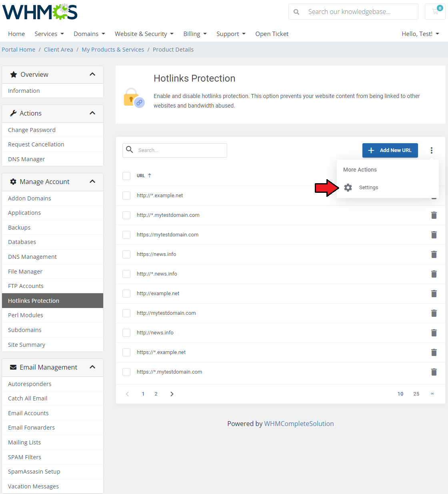This screenshot has width=448, height=494.
Task: Open the Domains dropdown menu
Action: click(89, 34)
